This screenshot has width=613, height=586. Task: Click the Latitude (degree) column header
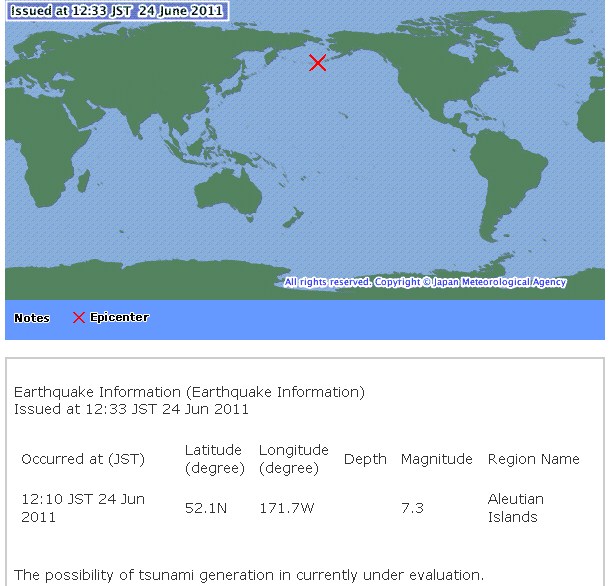[214, 459]
